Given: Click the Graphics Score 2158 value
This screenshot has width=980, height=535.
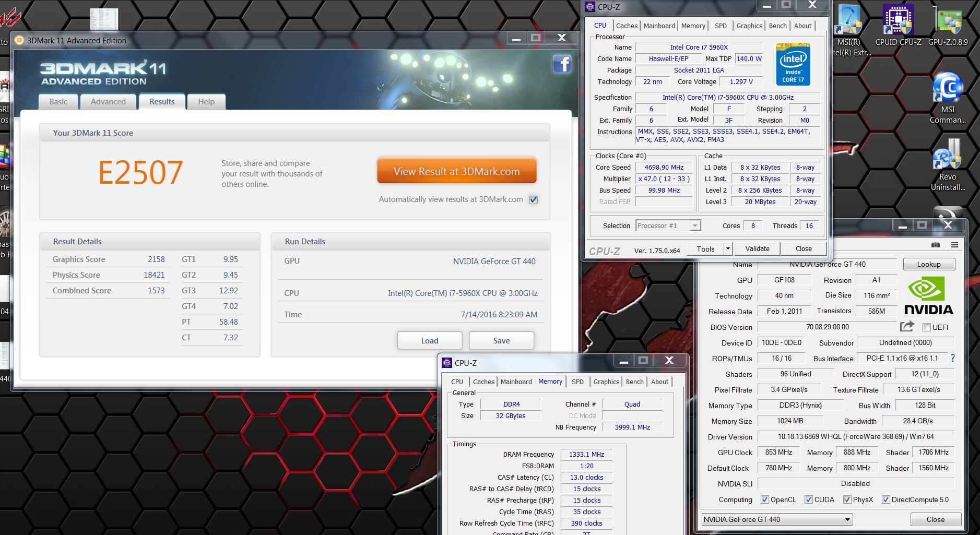Looking at the screenshot, I should [156, 259].
